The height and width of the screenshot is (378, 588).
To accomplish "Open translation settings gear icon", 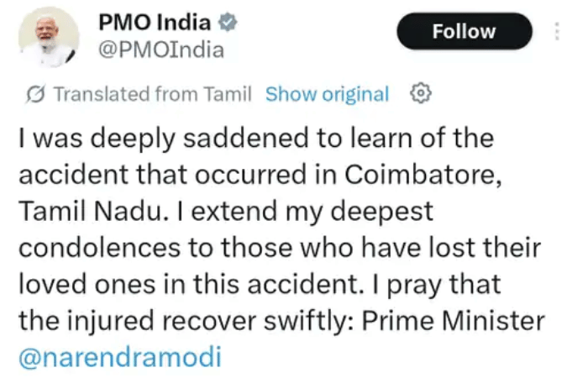I will click(420, 93).
